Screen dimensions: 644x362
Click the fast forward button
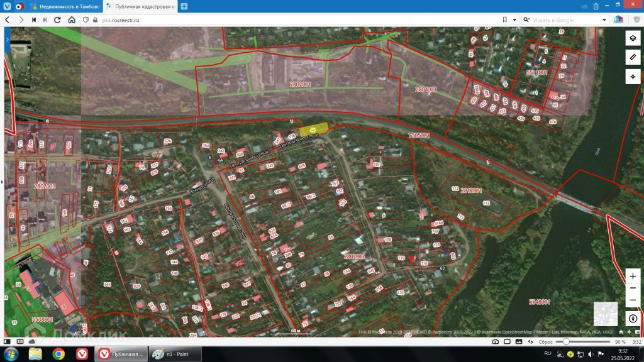pos(45,19)
